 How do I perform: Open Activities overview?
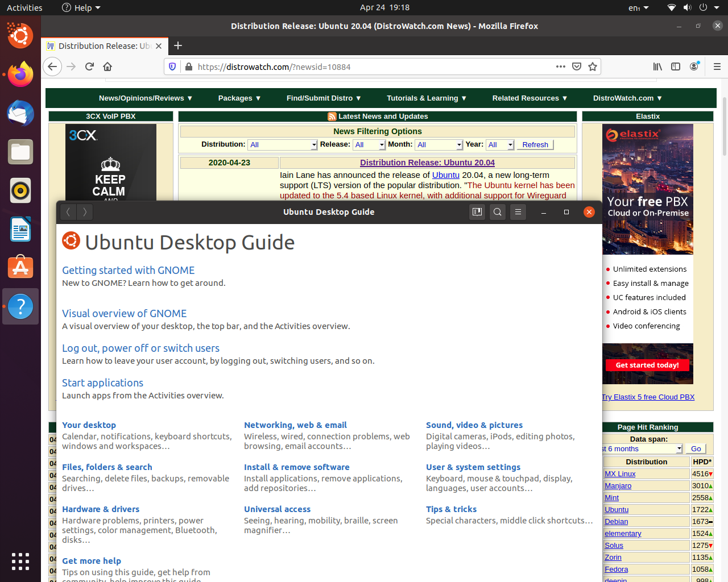click(24, 7)
